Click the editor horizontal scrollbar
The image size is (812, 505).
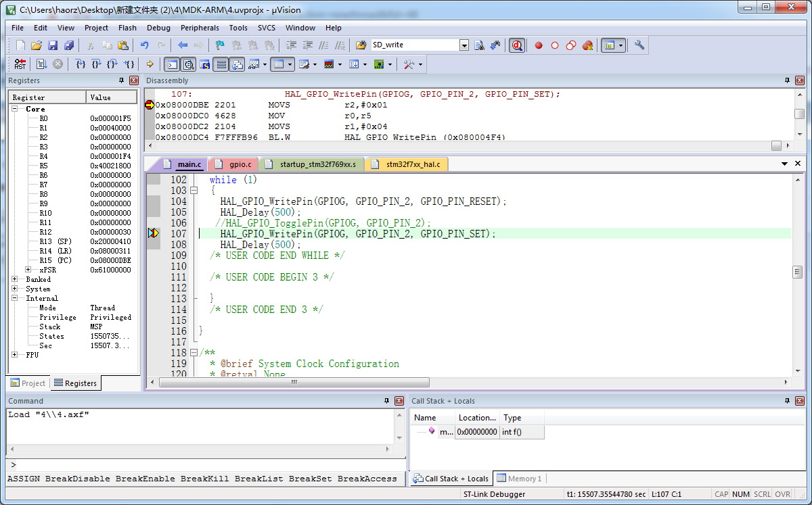point(294,382)
